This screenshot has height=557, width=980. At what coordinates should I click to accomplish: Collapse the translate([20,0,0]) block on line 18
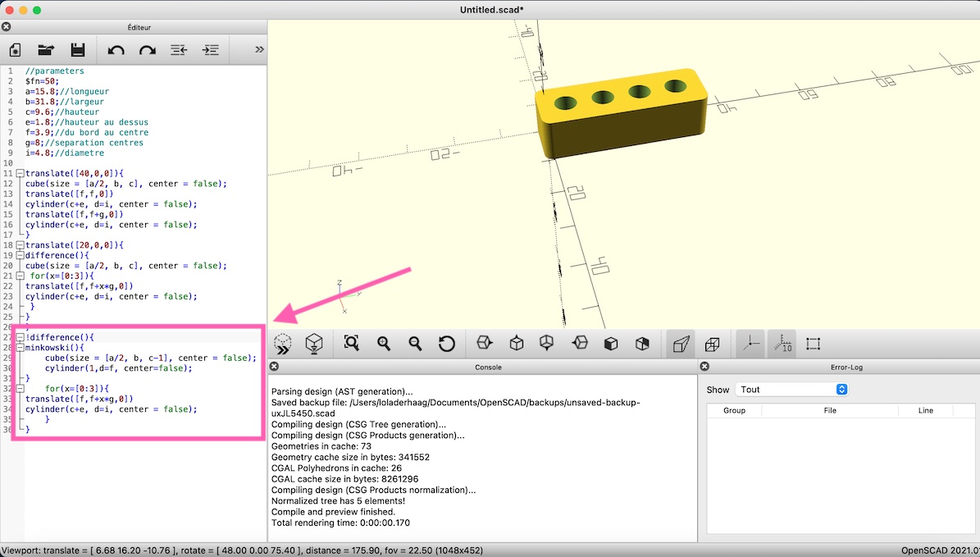coord(20,245)
